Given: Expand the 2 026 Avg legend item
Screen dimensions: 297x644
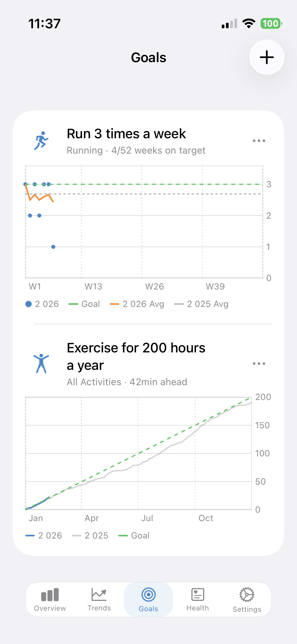Looking at the screenshot, I should pos(137,304).
